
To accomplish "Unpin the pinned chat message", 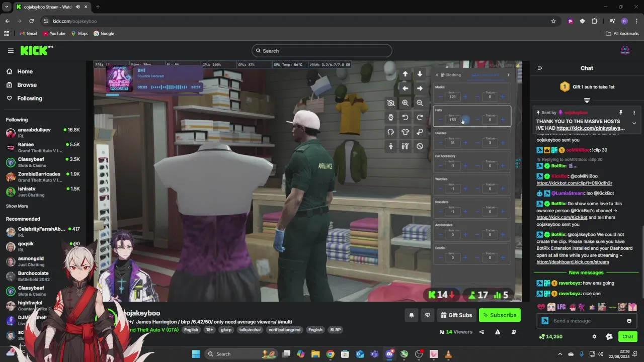I will 621,113.
